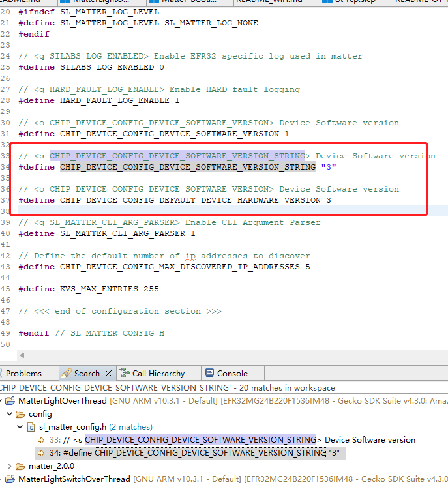Click the config folder icon

[x=20, y=414]
